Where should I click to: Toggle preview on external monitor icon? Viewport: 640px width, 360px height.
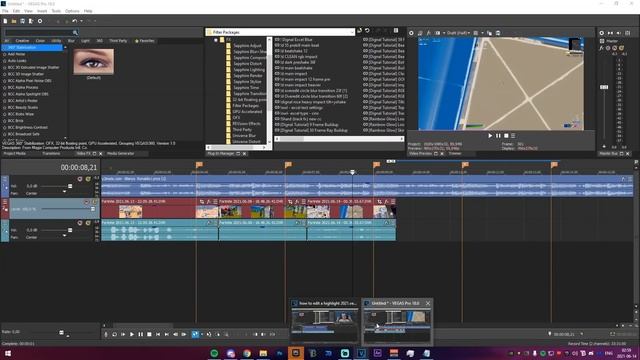[420, 33]
